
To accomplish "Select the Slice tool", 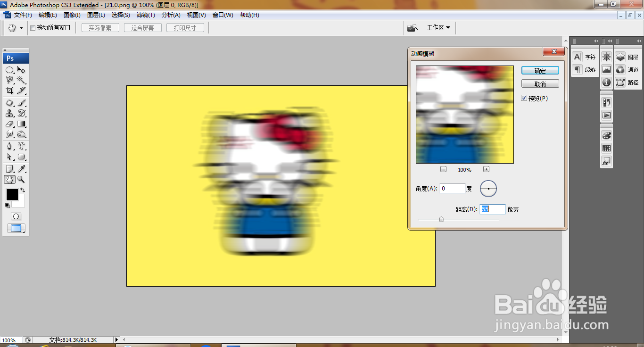I will click(21, 91).
